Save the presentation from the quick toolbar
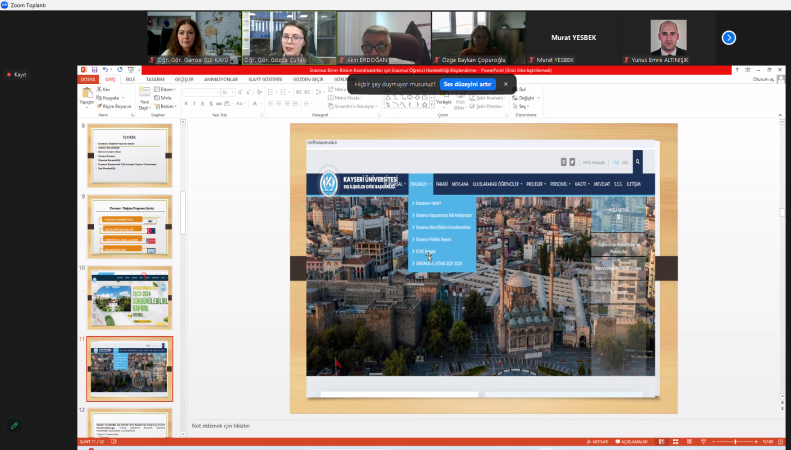The height and width of the screenshot is (450, 791). [94, 70]
